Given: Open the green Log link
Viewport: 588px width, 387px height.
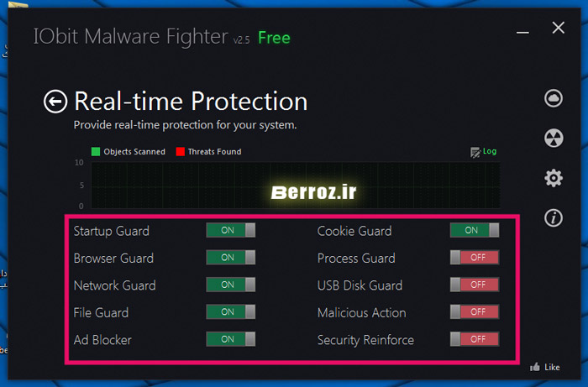Looking at the screenshot, I should coord(490,152).
